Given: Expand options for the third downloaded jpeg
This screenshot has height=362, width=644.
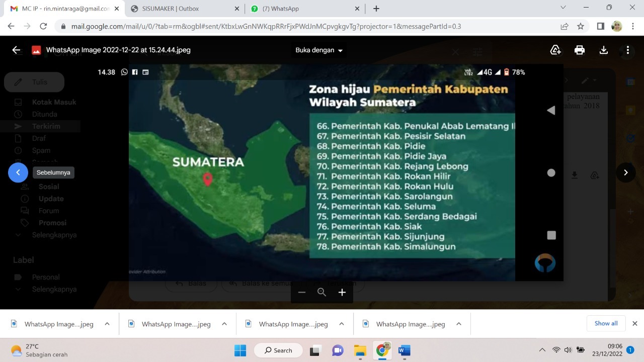Looking at the screenshot, I should pyautogui.click(x=342, y=324).
